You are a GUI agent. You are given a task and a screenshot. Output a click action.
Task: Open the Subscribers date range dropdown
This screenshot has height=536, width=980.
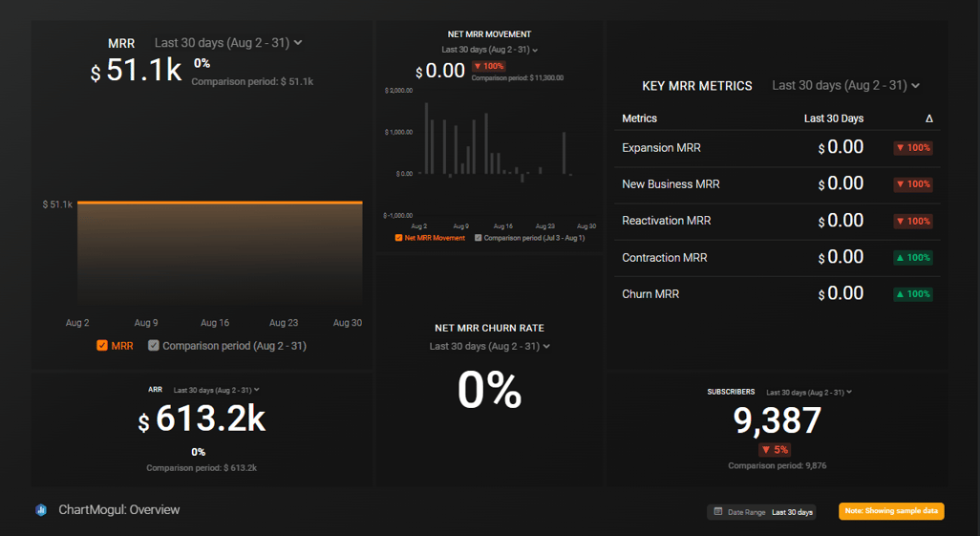point(808,393)
